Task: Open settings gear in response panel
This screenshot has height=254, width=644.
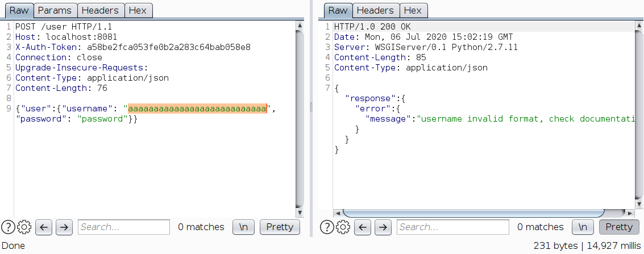Action: point(343,227)
